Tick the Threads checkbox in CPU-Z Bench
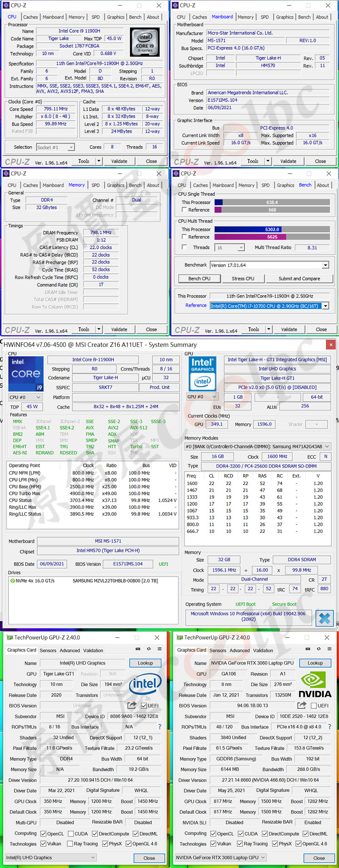This screenshot has height=868, width=339. [x=184, y=247]
